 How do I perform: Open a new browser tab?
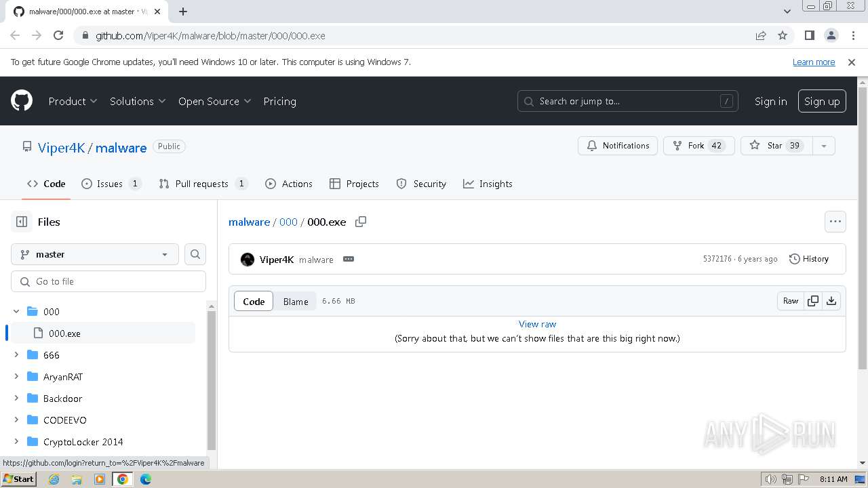click(x=183, y=12)
